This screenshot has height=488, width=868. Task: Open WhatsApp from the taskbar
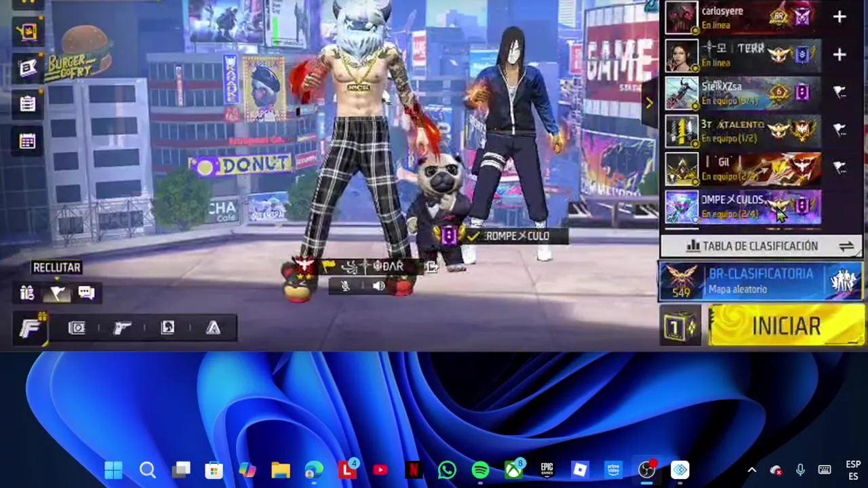coord(447,470)
